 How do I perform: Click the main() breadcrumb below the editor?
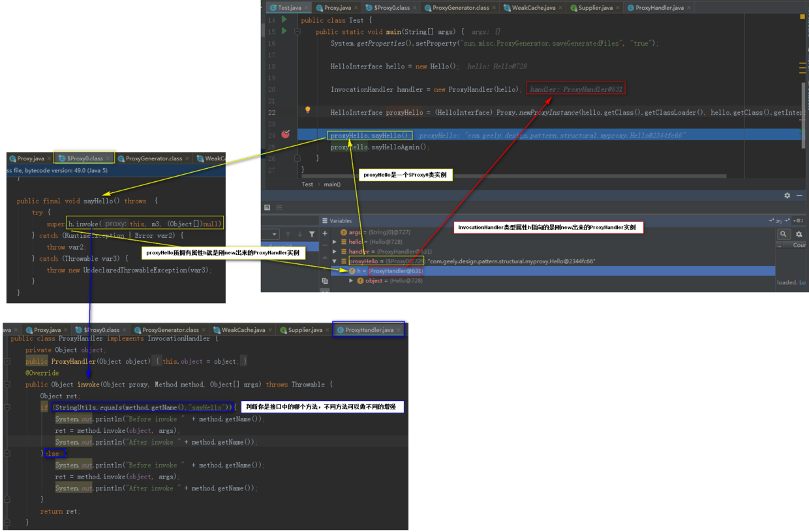click(x=332, y=185)
